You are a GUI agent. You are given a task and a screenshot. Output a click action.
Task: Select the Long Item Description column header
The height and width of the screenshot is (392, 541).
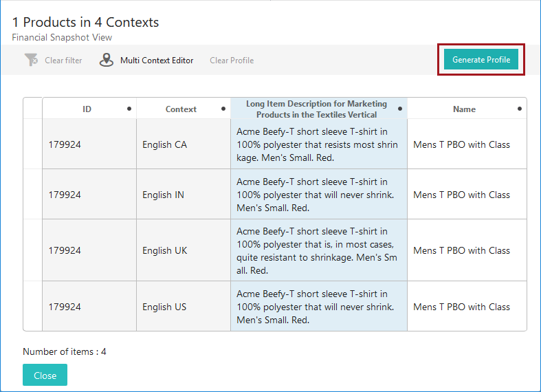point(316,109)
